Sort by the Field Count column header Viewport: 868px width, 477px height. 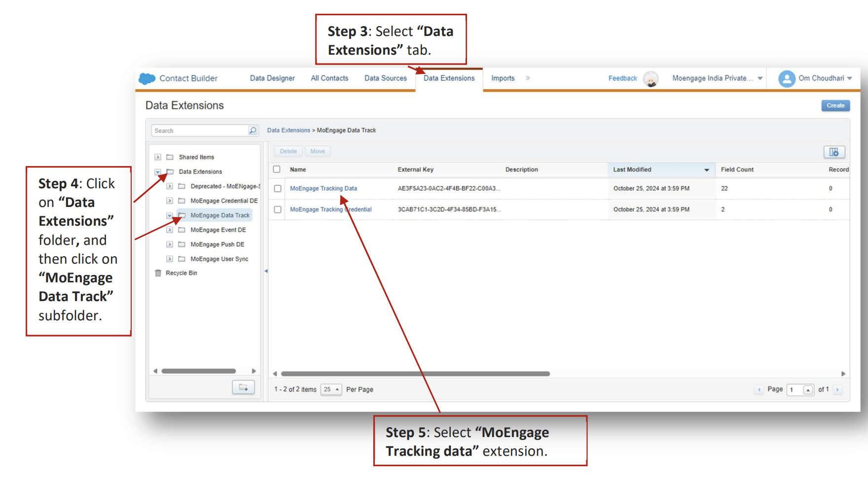pyautogui.click(x=737, y=170)
